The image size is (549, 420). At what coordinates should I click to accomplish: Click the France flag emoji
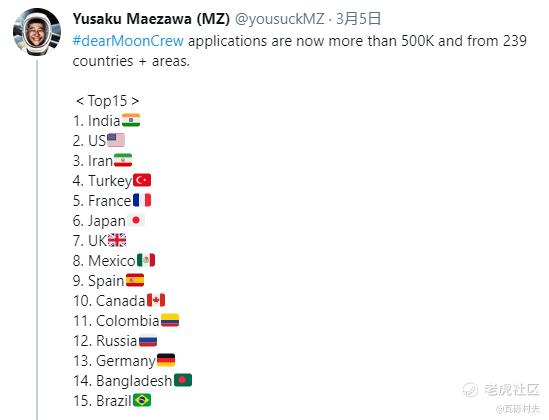[142, 200]
